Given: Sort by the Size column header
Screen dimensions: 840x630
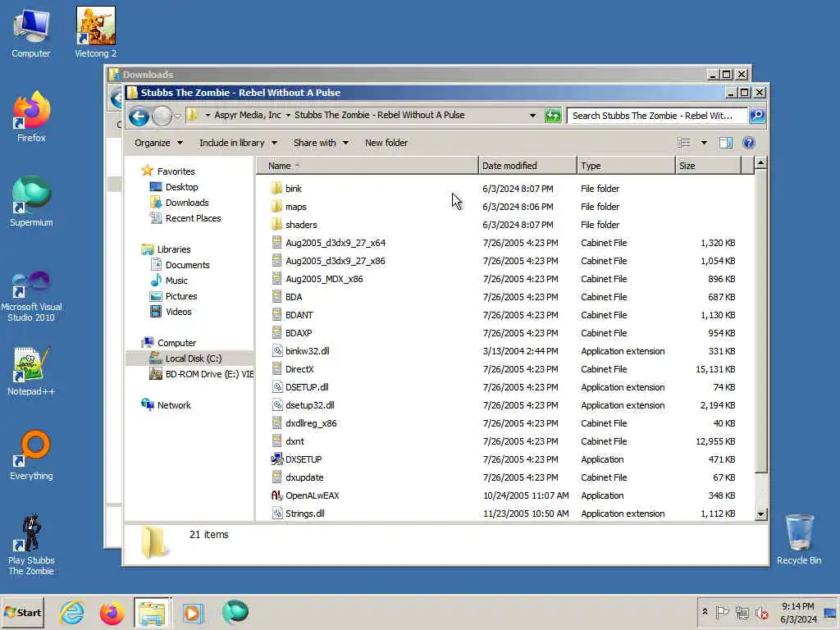Looking at the screenshot, I should point(708,166).
